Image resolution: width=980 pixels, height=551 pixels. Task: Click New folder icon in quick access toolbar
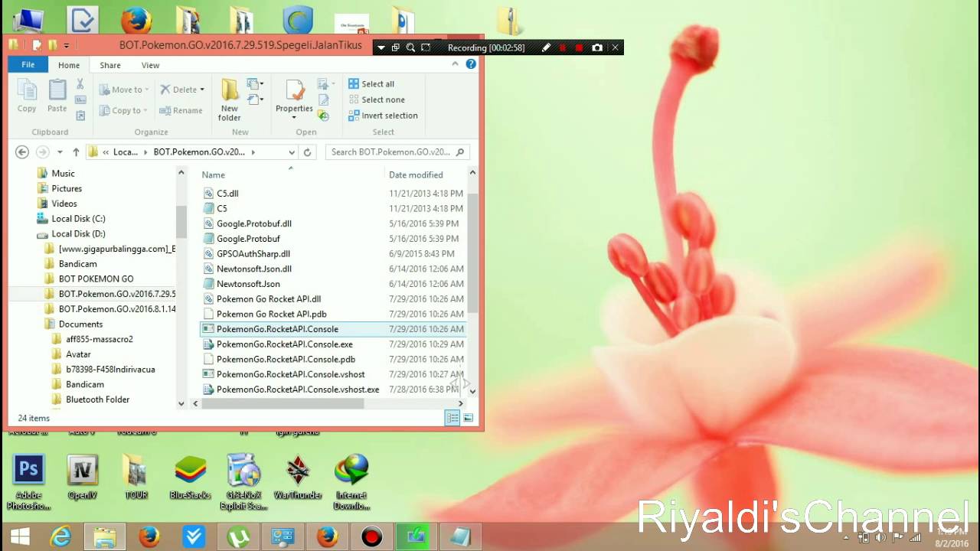(52, 45)
